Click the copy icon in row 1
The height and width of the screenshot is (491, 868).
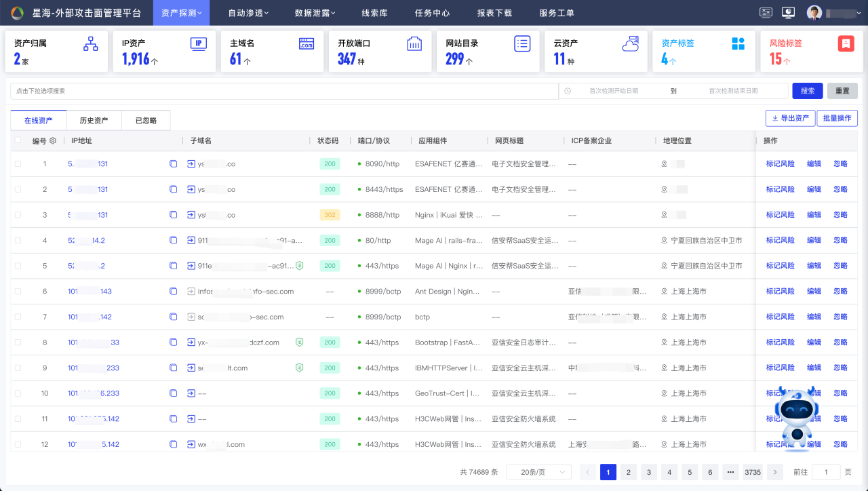(x=173, y=164)
